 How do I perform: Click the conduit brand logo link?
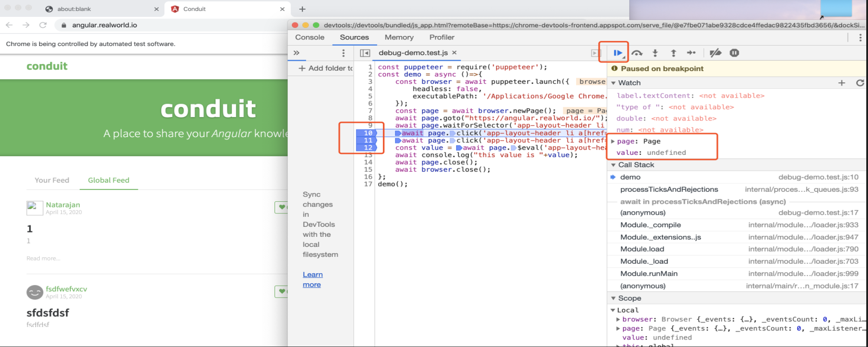click(47, 66)
